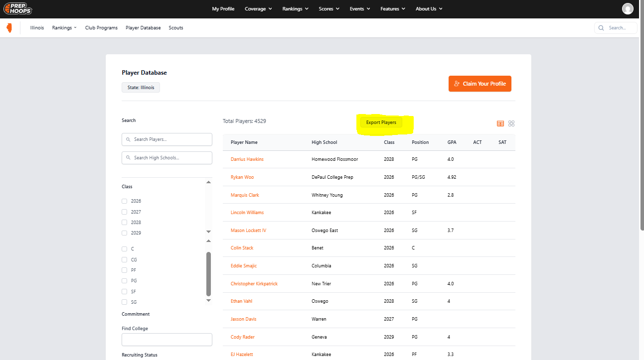Click the person icon on Claim Your Profile
Screen dimensions: 644x360
click(457, 84)
